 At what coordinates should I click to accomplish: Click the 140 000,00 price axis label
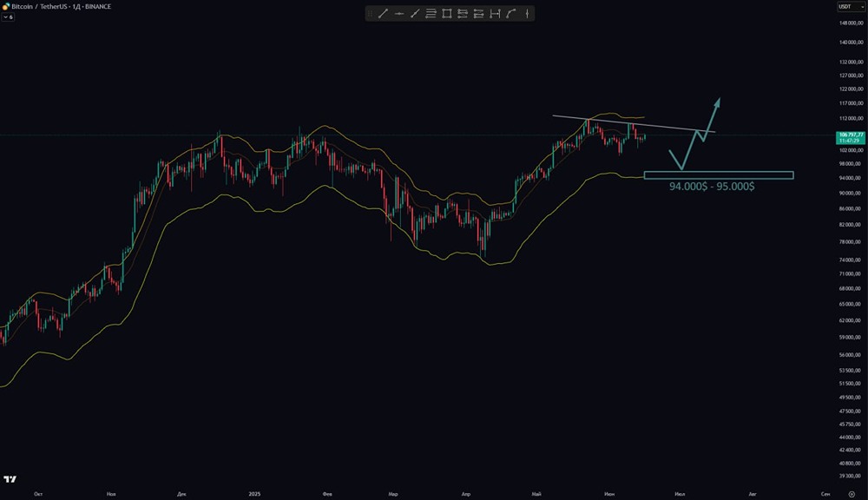[x=851, y=42]
